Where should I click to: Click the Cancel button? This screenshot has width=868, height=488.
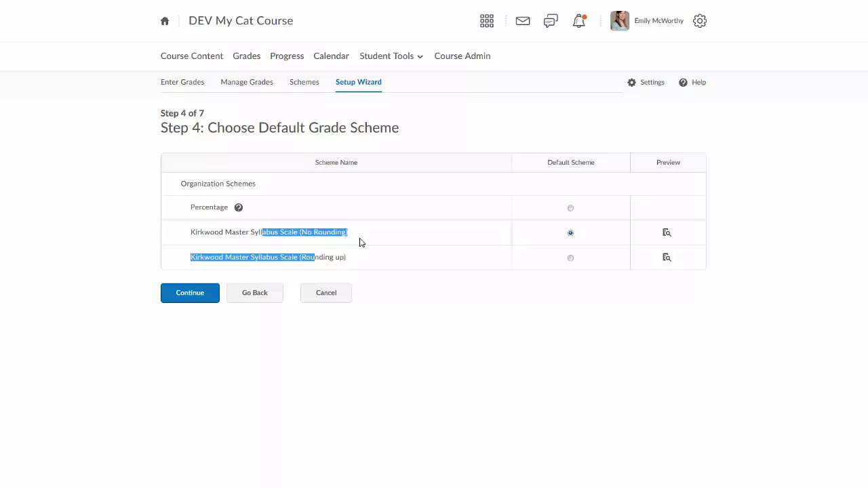click(326, 293)
